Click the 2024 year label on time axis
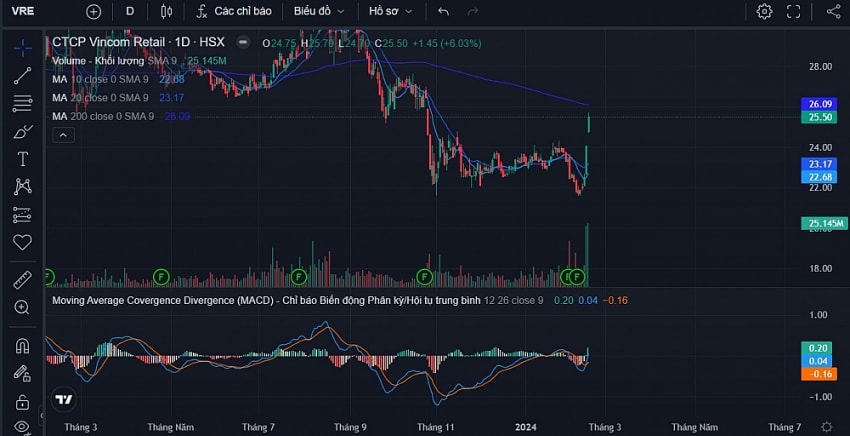The image size is (850, 436). 525,427
